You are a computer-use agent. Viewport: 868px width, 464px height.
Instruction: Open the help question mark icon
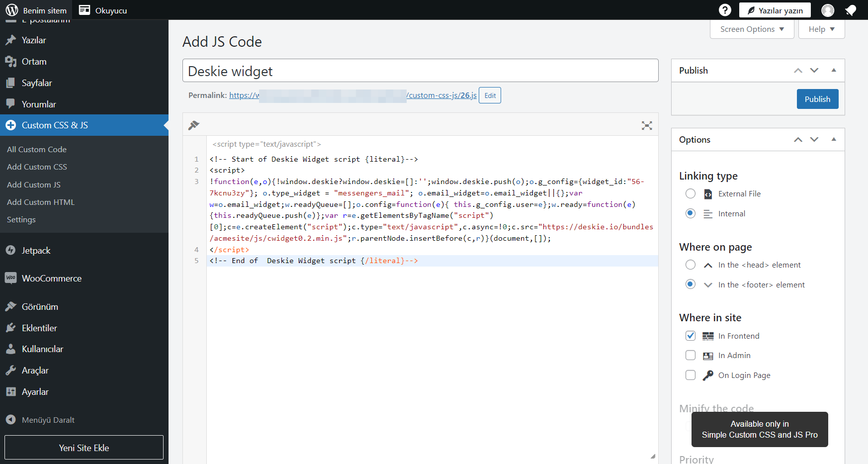tap(725, 10)
